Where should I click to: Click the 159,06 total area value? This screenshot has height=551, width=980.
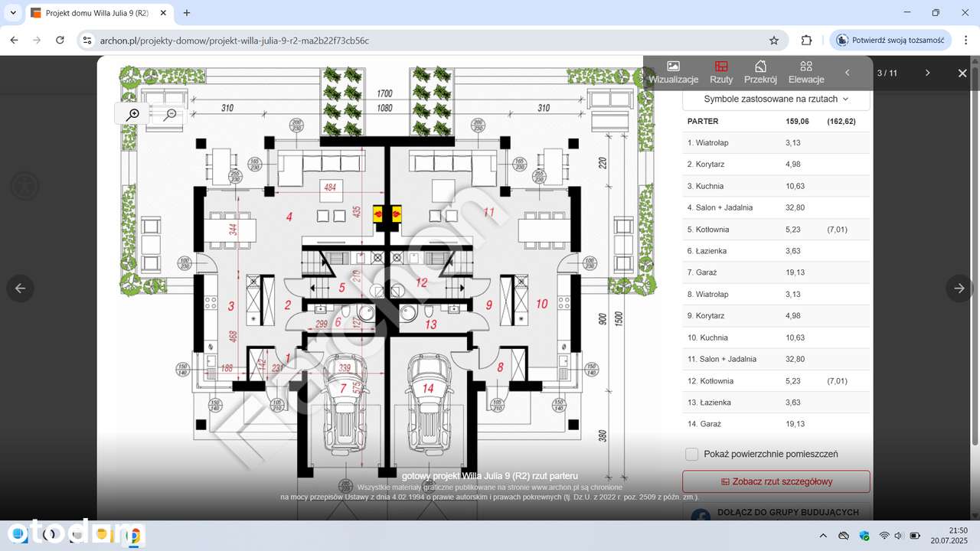pos(797,121)
